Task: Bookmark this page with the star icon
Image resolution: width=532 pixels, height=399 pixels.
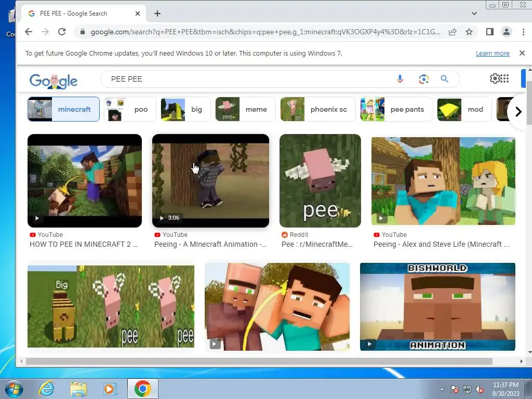Action: (469, 32)
